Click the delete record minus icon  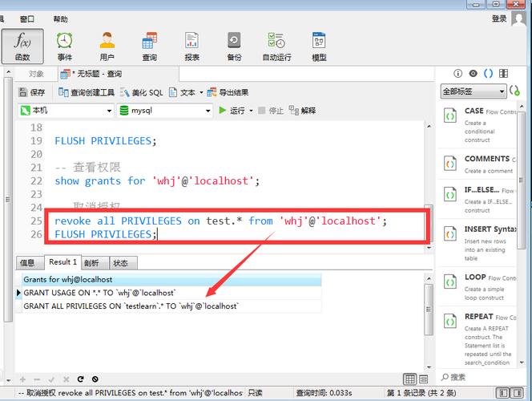(x=37, y=379)
